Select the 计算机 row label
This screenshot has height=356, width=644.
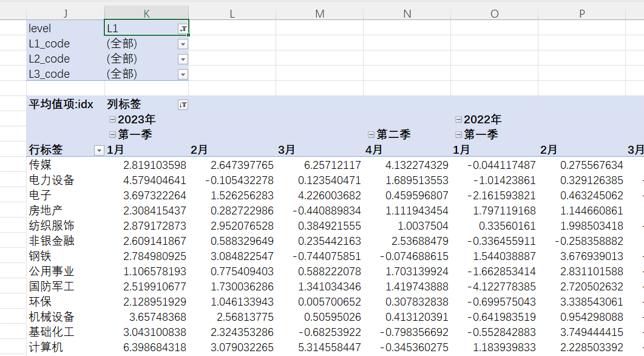coord(66,347)
